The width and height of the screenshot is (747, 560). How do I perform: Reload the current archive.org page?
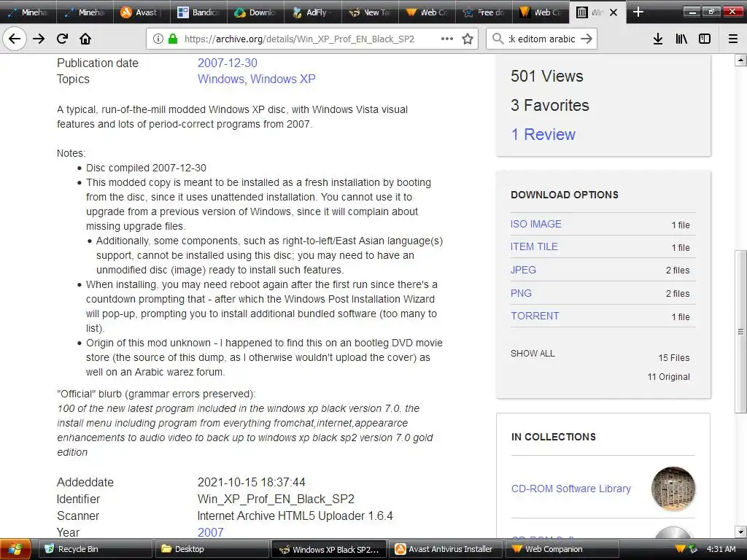[x=62, y=39]
